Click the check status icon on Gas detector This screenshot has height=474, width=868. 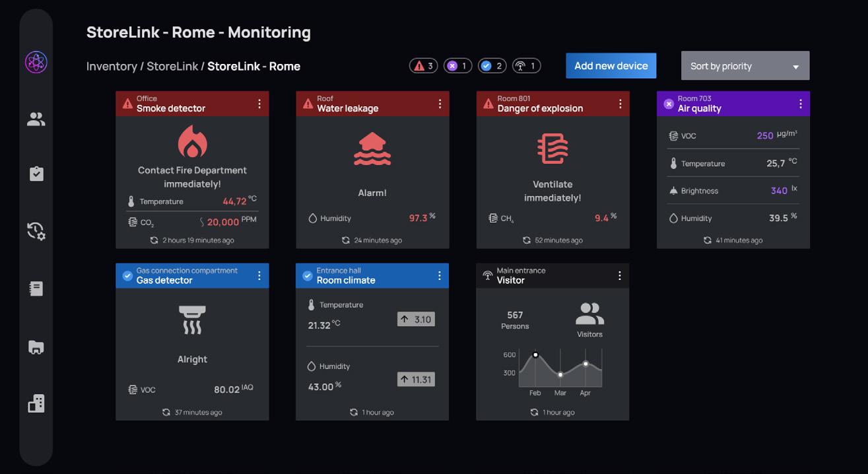click(x=127, y=275)
